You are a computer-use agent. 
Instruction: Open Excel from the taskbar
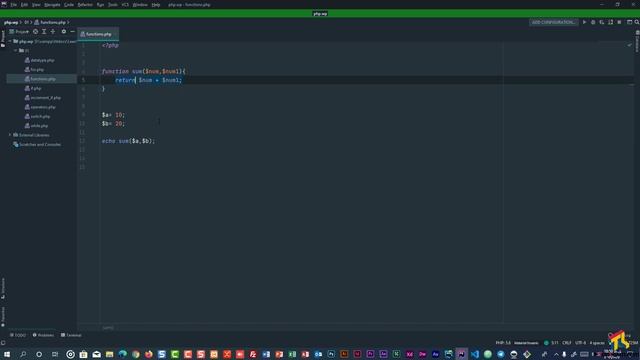pyautogui.click(x=292, y=354)
